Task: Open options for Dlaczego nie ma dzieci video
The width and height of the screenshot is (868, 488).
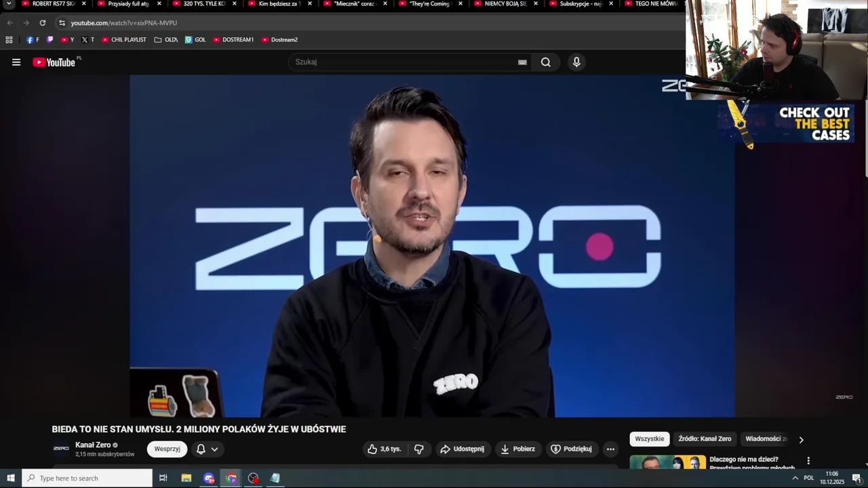Action: click(808, 461)
